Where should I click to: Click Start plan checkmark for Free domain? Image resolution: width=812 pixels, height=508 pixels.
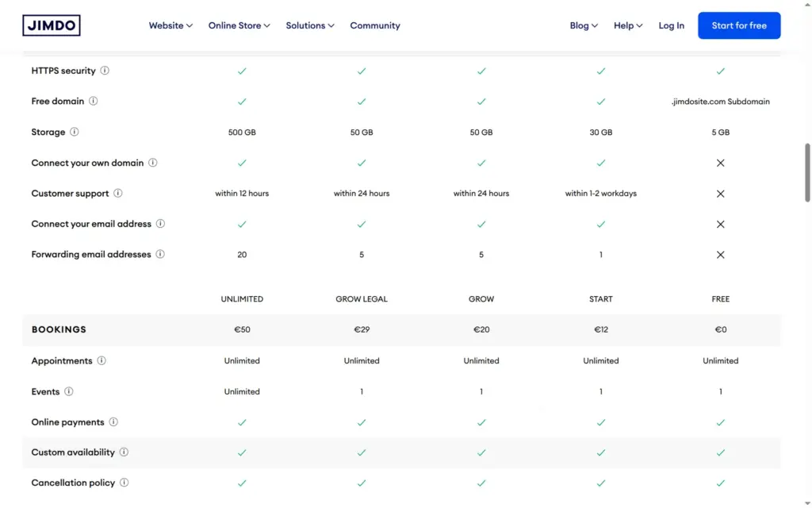point(601,102)
